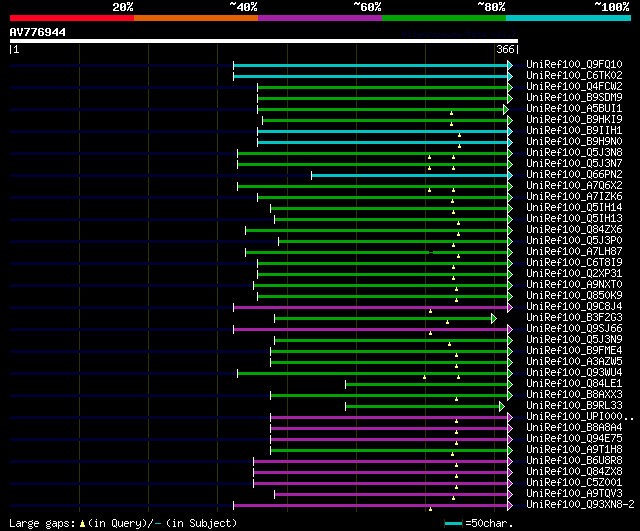The width and height of the screenshot is (640, 531).
Task: Click the cyan =50char. scale key
Action: click(453, 524)
